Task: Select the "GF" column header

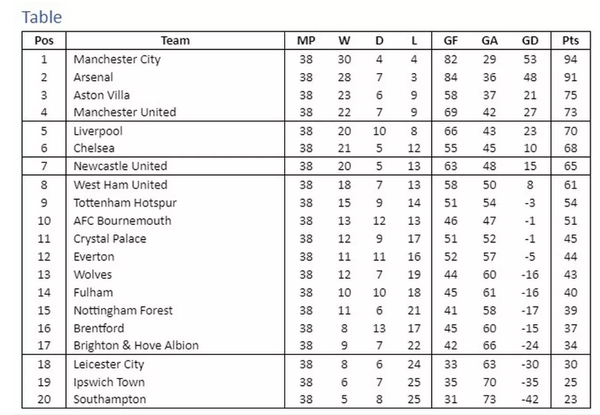Action: (x=451, y=41)
